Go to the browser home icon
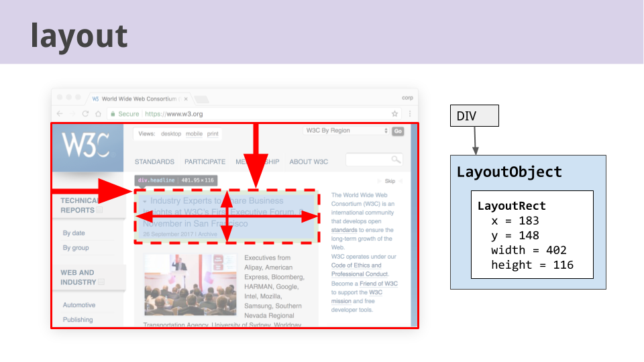This screenshot has width=644, height=362. click(x=98, y=114)
